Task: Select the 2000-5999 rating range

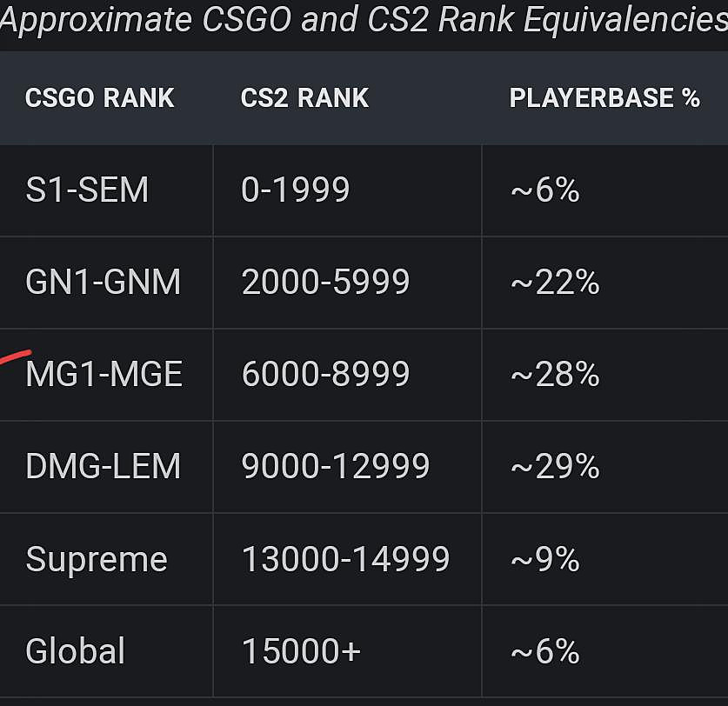Action: click(x=325, y=283)
